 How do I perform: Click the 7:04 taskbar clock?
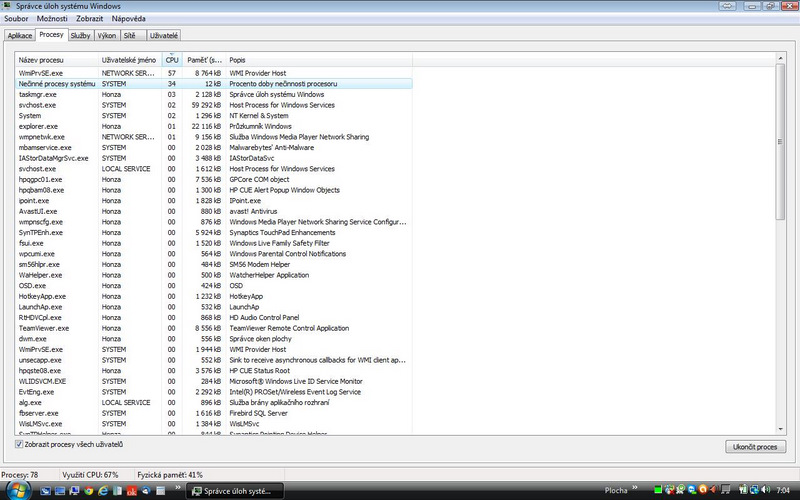pyautogui.click(x=783, y=490)
